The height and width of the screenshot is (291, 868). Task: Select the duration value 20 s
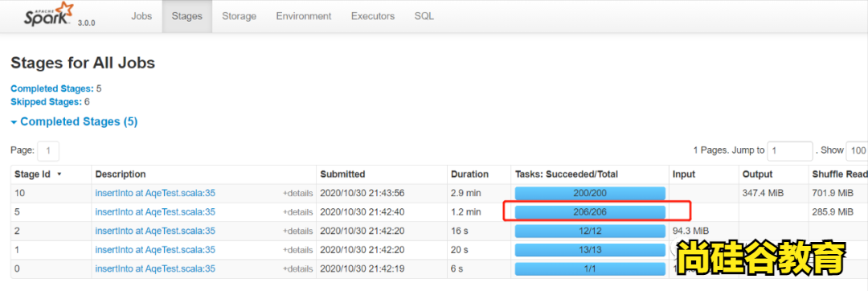click(x=461, y=250)
